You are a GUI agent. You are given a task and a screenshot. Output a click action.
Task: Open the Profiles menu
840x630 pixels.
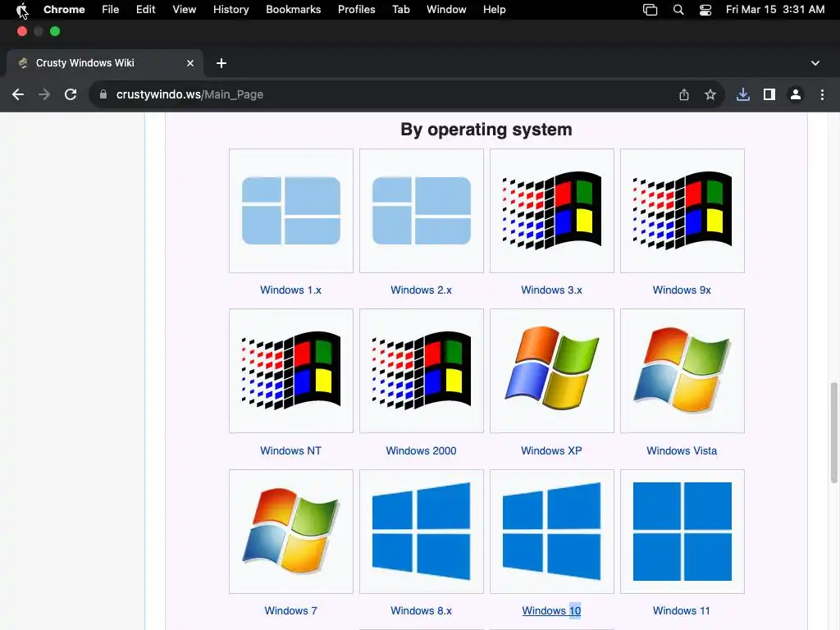pyautogui.click(x=357, y=10)
